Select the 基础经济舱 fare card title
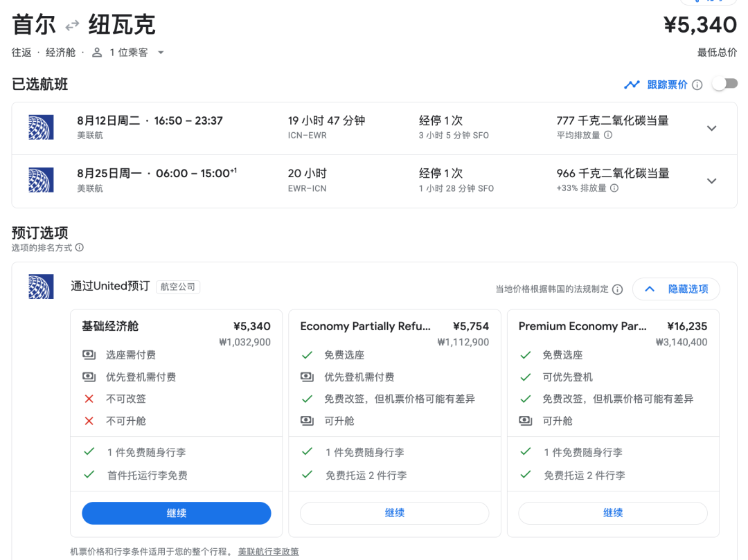This screenshot has width=748, height=560. 110,326
